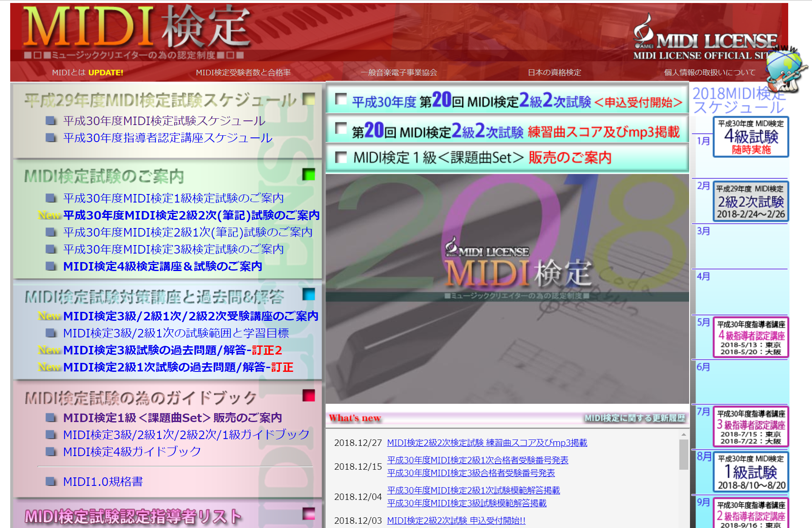812x528 pixels.
Task: Click square box on 練習曲スコア及びmp3掲載 banner
Action: pyautogui.click(x=341, y=128)
